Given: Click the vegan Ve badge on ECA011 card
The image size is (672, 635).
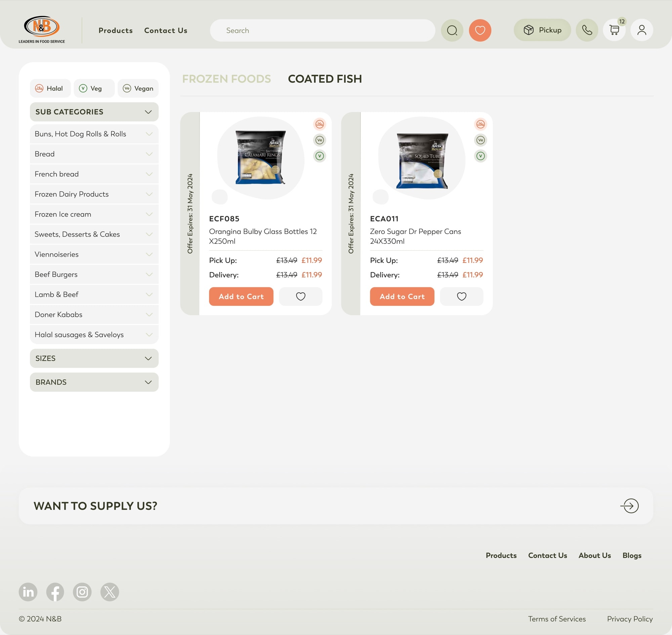Looking at the screenshot, I should coord(480,140).
